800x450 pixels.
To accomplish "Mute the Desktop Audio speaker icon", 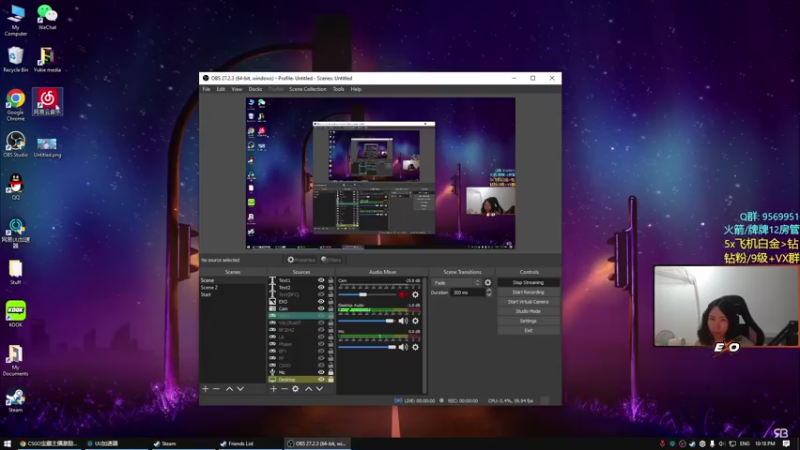I will [403, 321].
